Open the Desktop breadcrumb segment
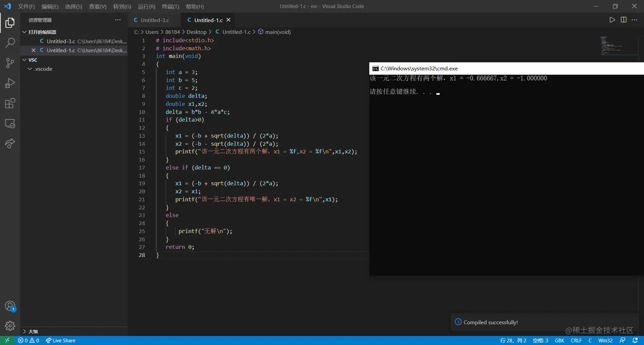Viewport: 644px width, 345px height. click(196, 32)
